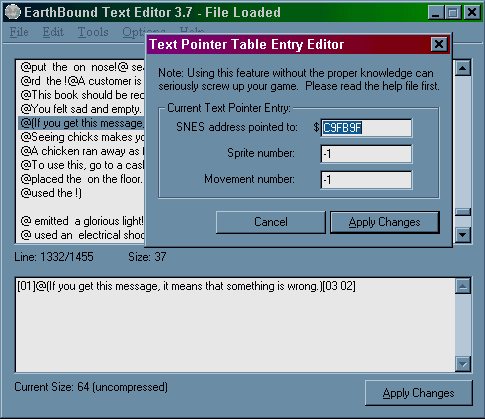485x419 pixels.
Task: Minimize the EarthBound Text Editor window
Action: click(436, 13)
